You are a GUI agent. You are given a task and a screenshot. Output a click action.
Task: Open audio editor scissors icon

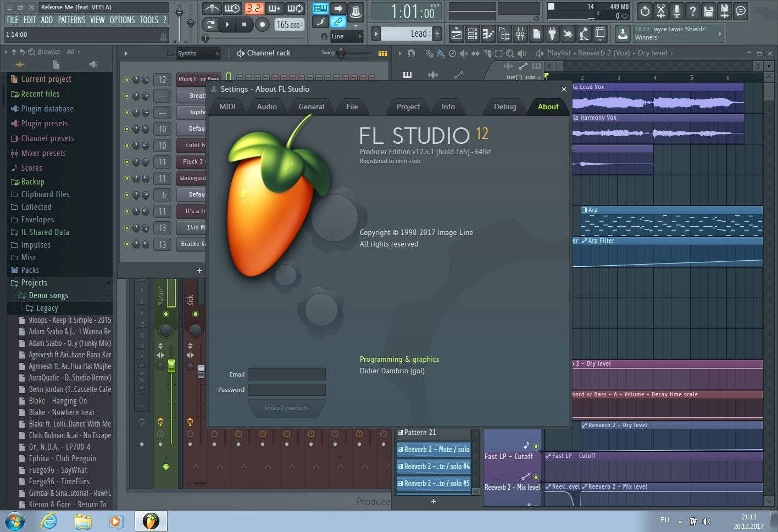click(x=660, y=10)
